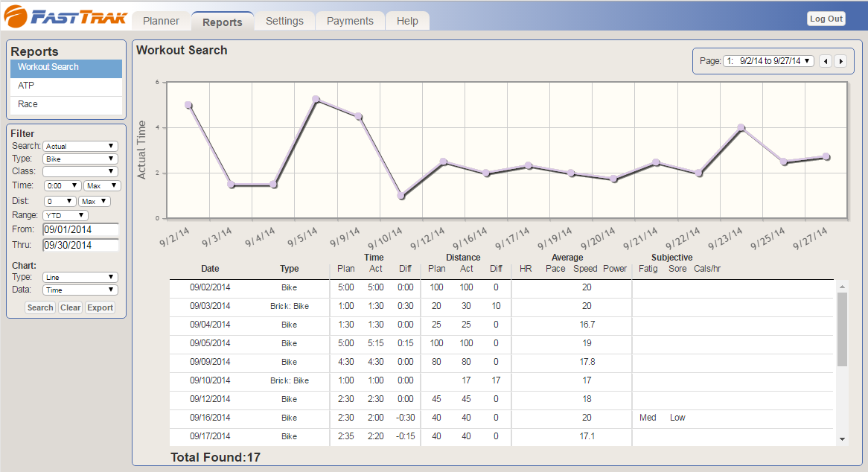Screen dimensions: 868x472
Task: Expand the Chart Data dropdown
Action: tap(80, 290)
